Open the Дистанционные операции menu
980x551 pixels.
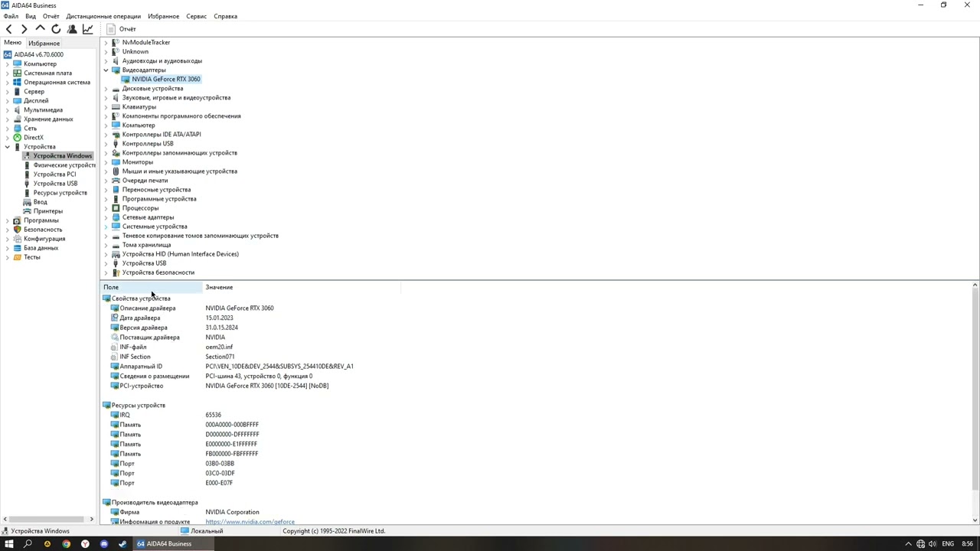(103, 16)
